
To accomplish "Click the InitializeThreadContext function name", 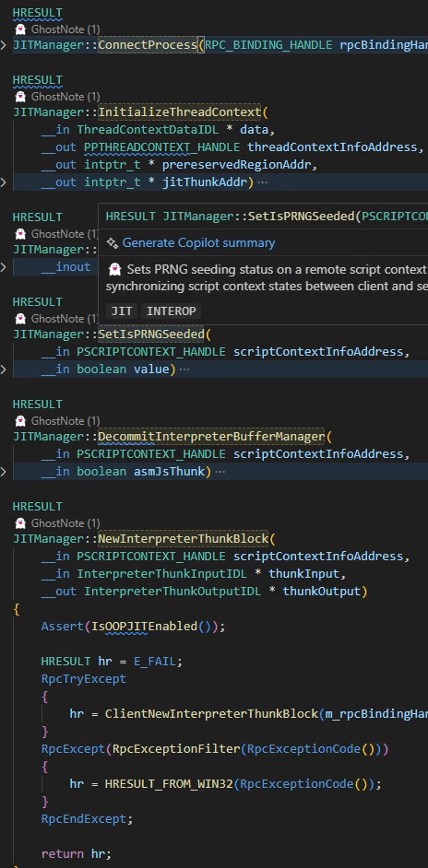I will pos(179,112).
